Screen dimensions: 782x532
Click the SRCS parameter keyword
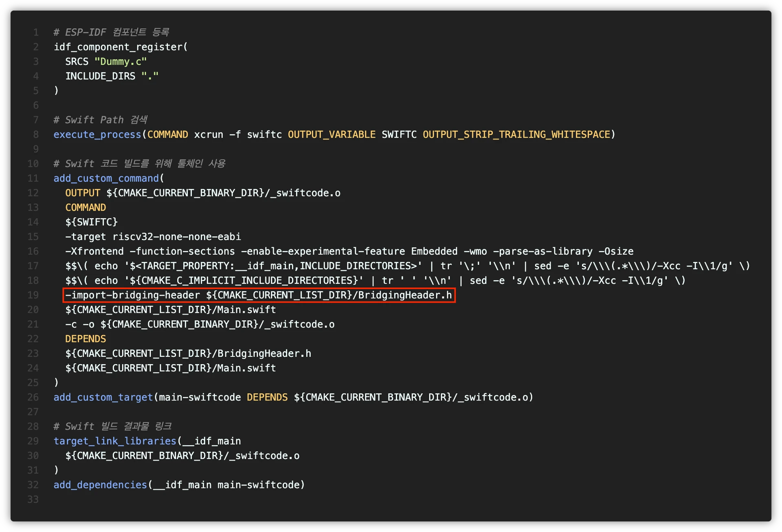pyautogui.click(x=77, y=61)
